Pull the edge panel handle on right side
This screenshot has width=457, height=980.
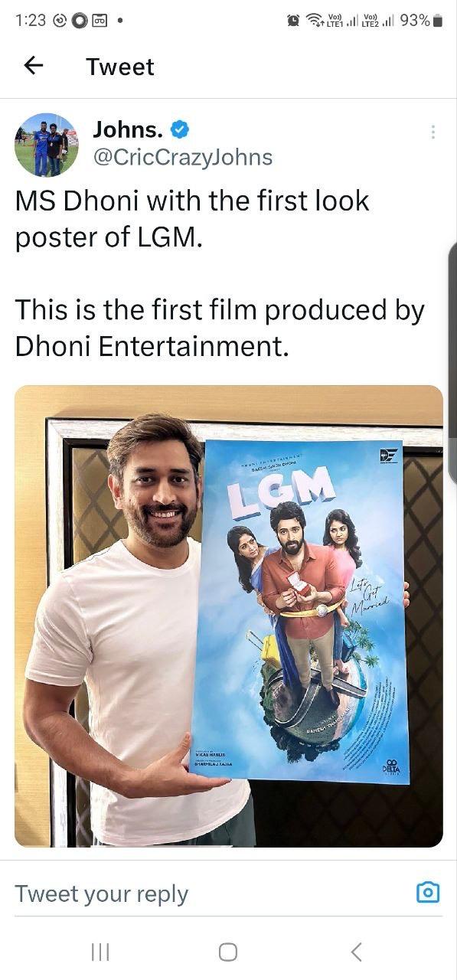pyautogui.click(x=452, y=364)
